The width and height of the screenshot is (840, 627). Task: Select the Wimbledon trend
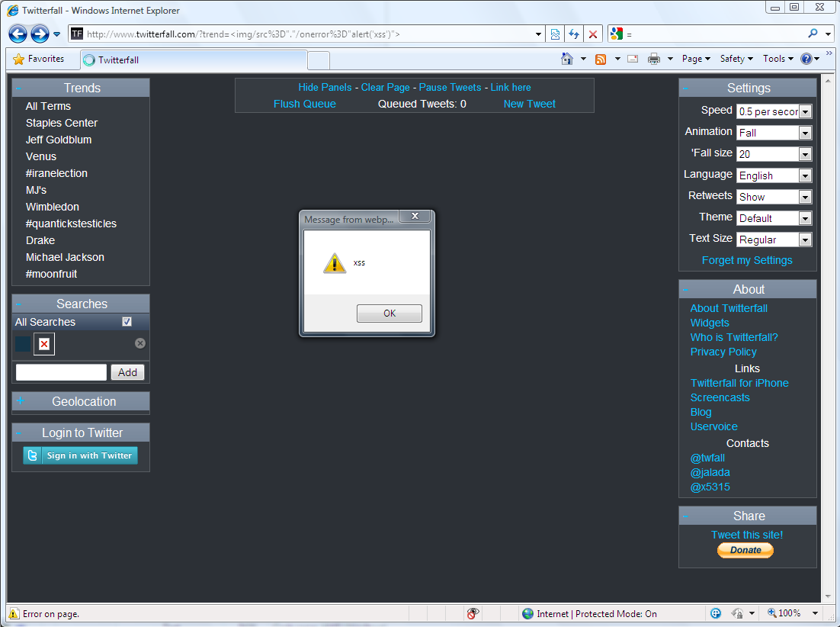(x=53, y=207)
